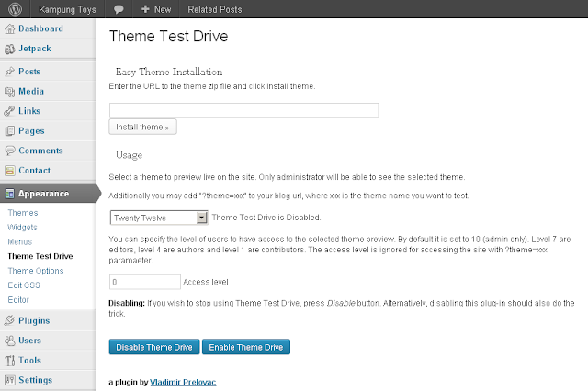The width and height of the screenshot is (588, 391).
Task: Click the Theme Test Drive page heading
Action: (x=168, y=37)
